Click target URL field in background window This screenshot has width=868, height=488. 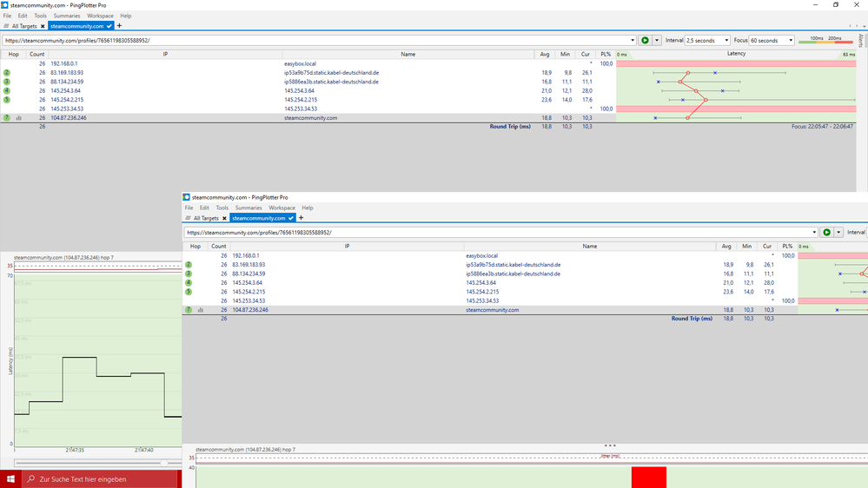[315, 41]
